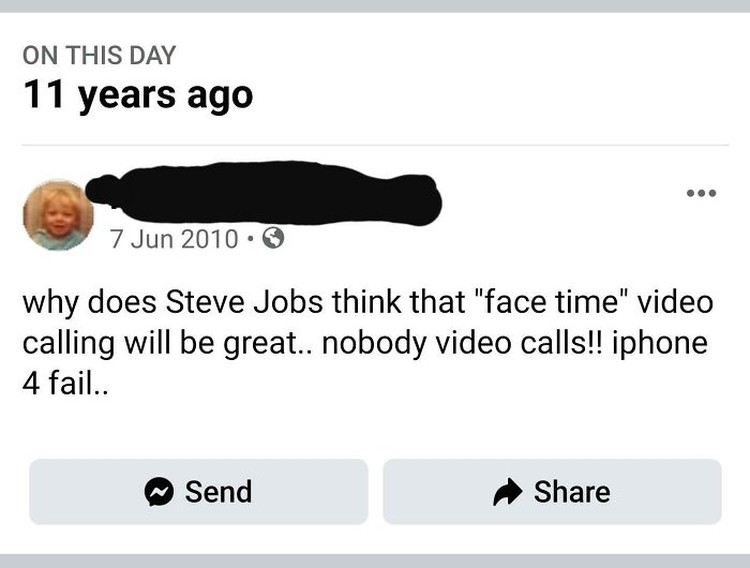
Task: Click the word "think" in the post
Action: tap(373, 302)
